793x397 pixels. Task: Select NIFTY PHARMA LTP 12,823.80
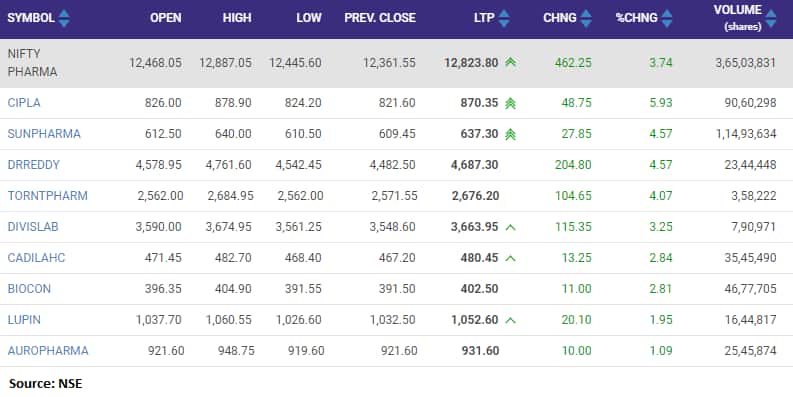coord(471,63)
